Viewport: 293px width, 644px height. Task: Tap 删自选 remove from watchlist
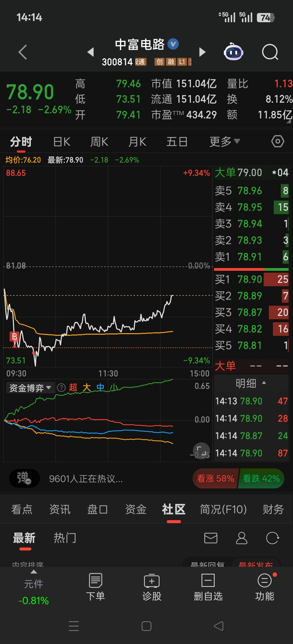(x=208, y=587)
